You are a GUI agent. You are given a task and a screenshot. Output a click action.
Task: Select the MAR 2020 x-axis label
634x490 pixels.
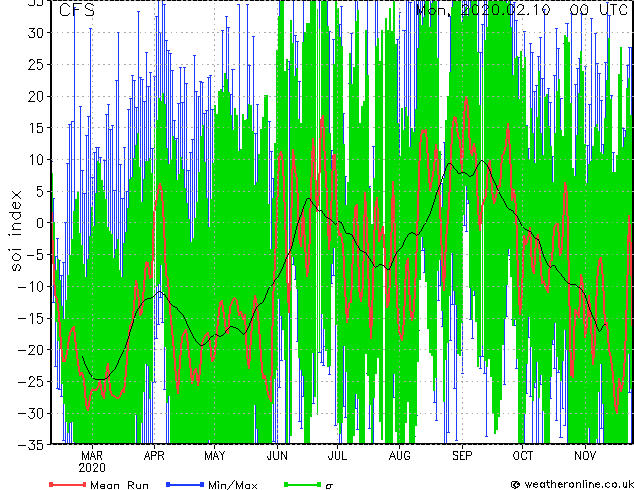pyautogui.click(x=92, y=462)
